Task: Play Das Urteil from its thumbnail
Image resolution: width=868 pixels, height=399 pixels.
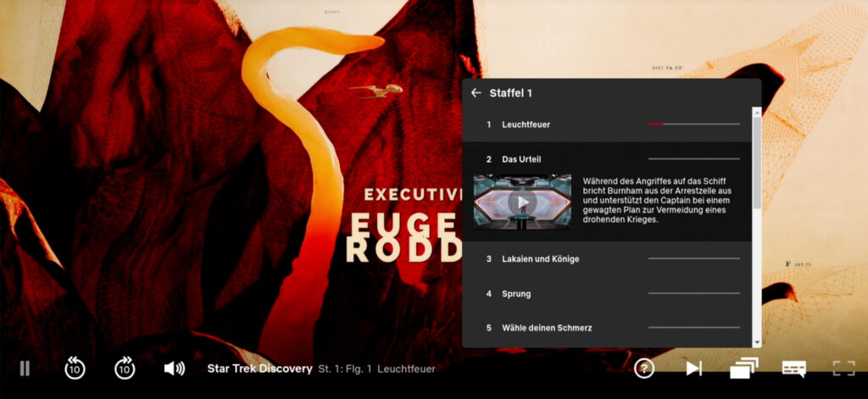Action: [522, 202]
